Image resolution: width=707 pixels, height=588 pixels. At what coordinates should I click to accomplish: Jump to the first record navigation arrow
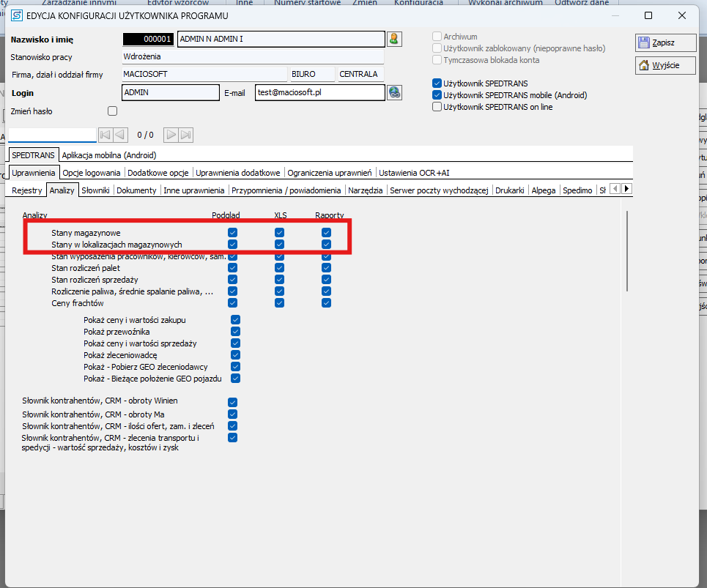click(105, 135)
